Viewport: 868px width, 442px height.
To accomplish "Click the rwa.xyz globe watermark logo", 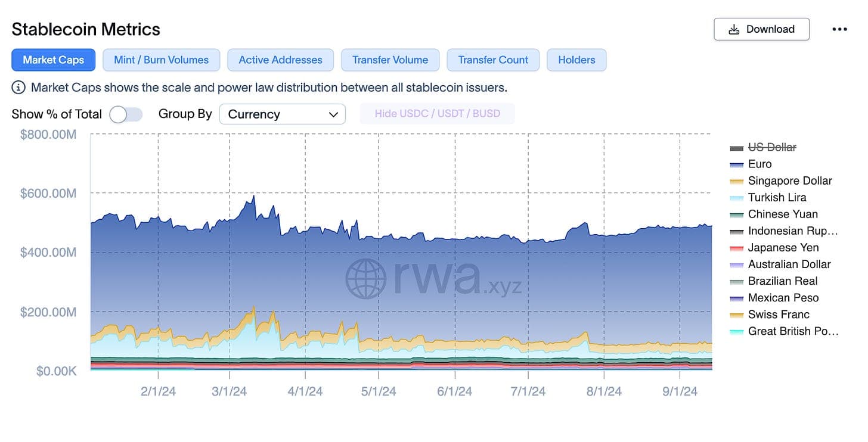I will (x=366, y=278).
